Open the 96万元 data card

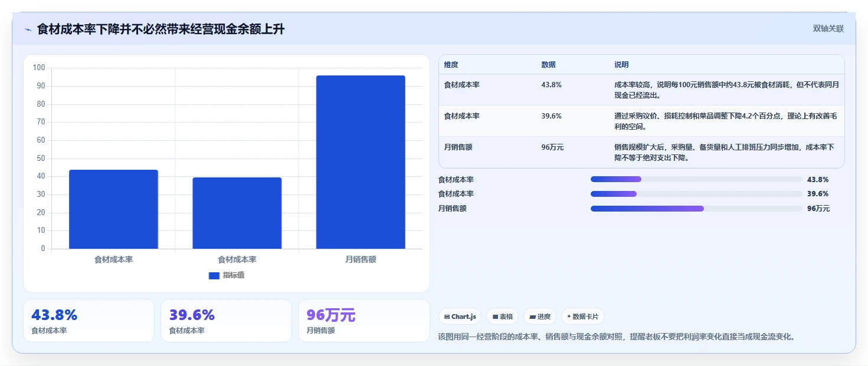pos(364,321)
